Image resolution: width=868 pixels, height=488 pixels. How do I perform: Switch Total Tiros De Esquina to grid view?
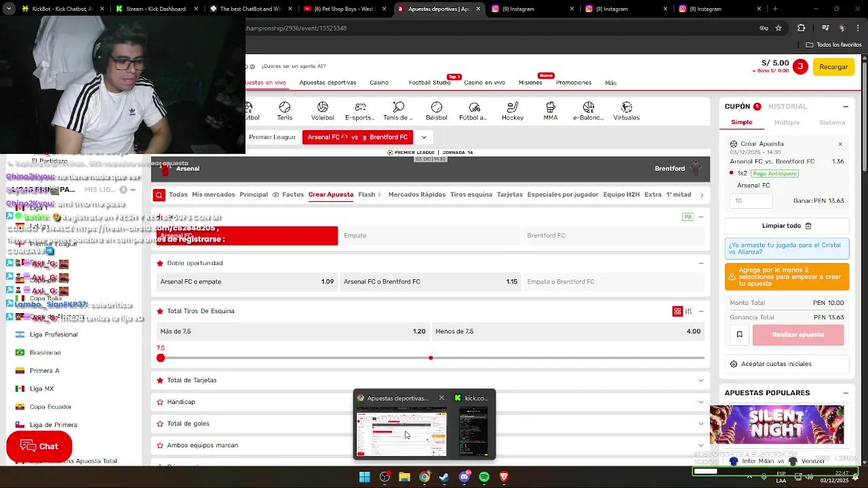point(677,311)
